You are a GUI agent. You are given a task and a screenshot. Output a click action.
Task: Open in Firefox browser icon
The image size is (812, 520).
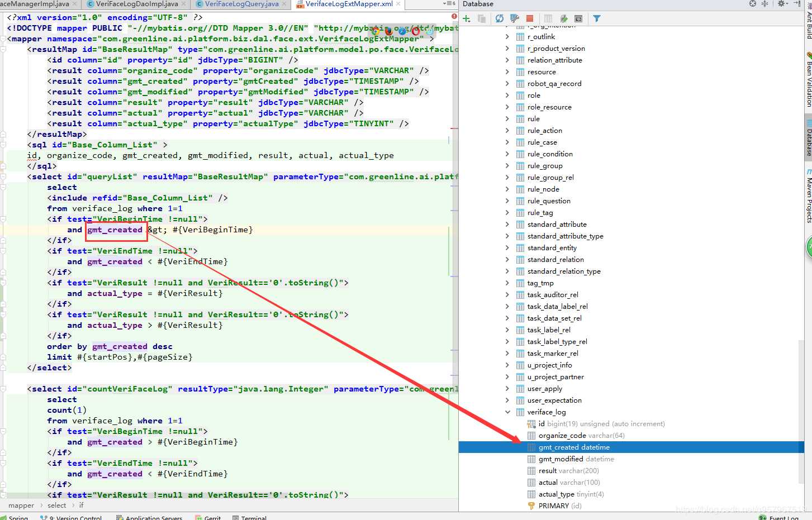(x=389, y=31)
